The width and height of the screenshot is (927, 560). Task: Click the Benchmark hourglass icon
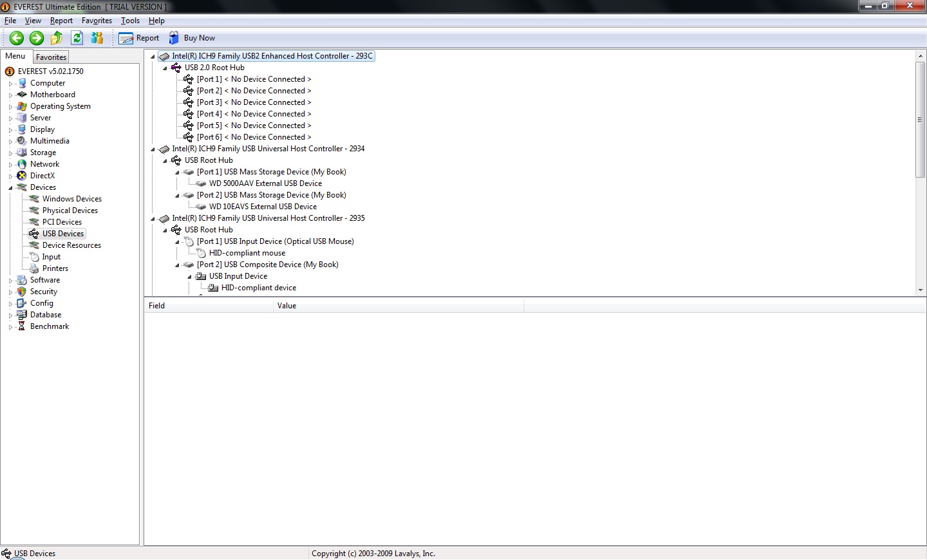point(22,326)
